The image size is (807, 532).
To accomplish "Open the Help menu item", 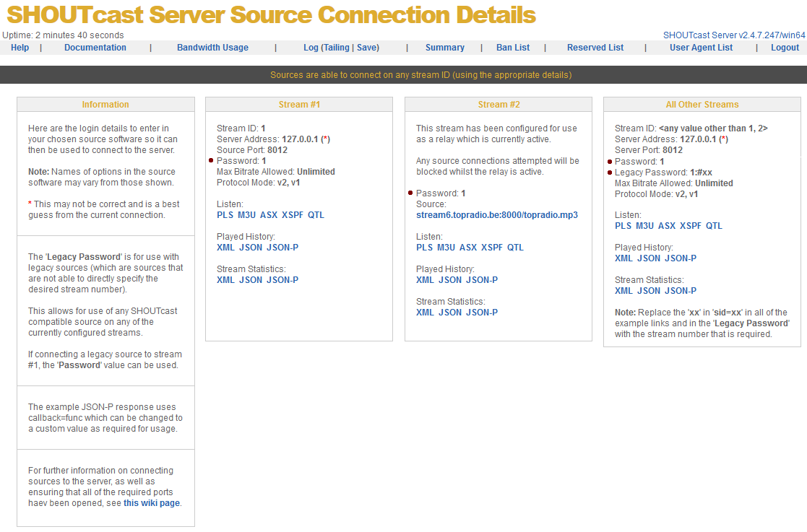I will point(20,48).
